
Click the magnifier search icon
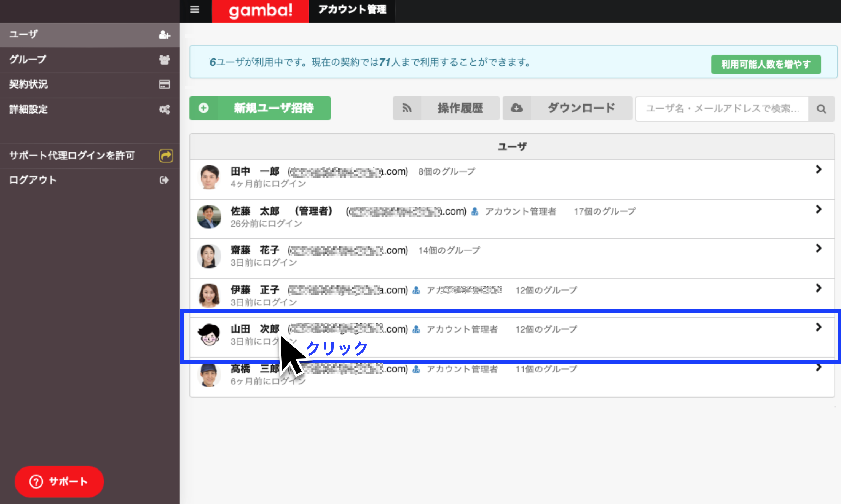[x=821, y=109]
